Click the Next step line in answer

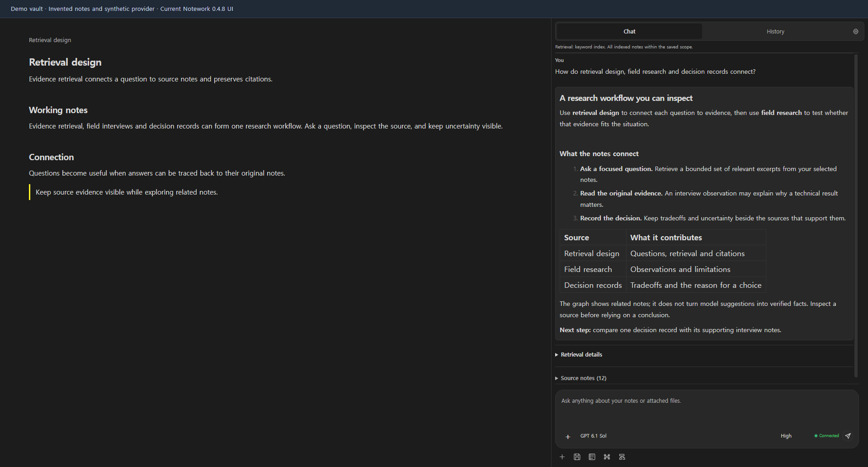(670, 330)
